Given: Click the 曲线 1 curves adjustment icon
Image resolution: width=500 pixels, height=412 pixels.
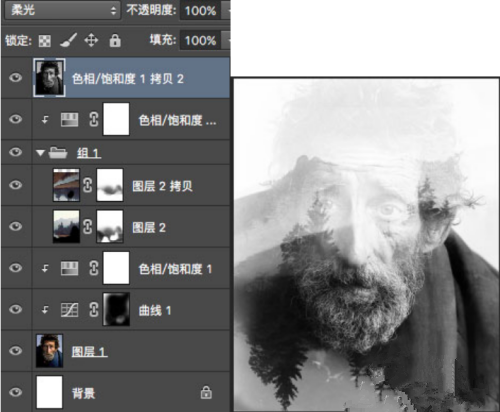Looking at the screenshot, I should [x=70, y=310].
